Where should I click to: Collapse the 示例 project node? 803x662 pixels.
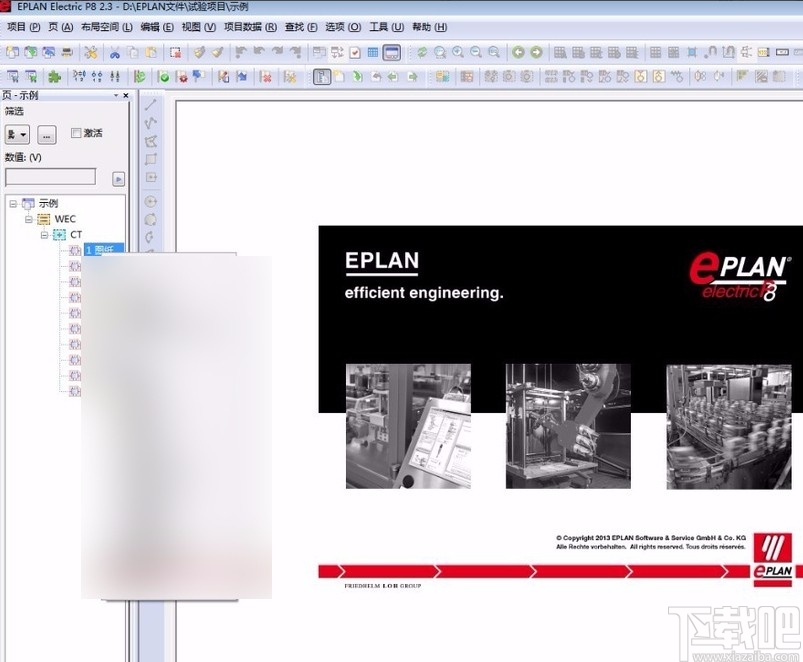[13, 204]
